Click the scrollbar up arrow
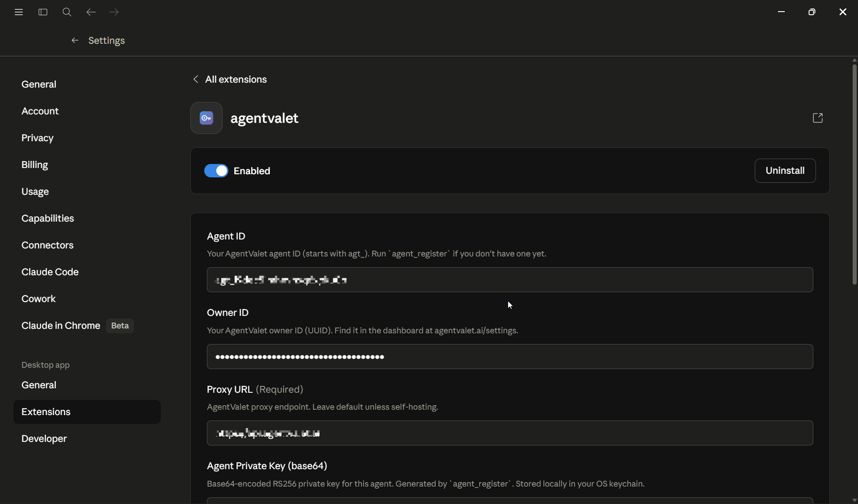858x504 pixels. coord(854,60)
